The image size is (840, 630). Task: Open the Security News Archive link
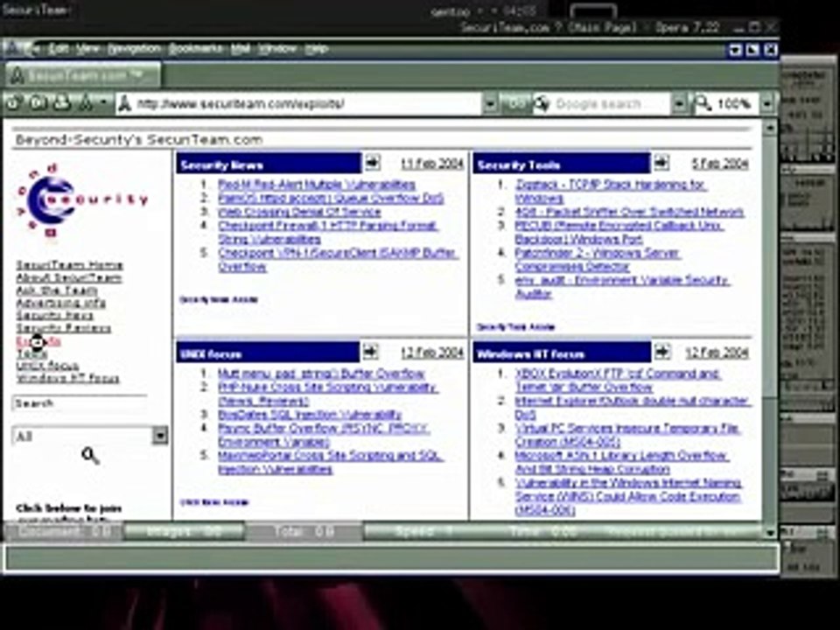point(219,299)
